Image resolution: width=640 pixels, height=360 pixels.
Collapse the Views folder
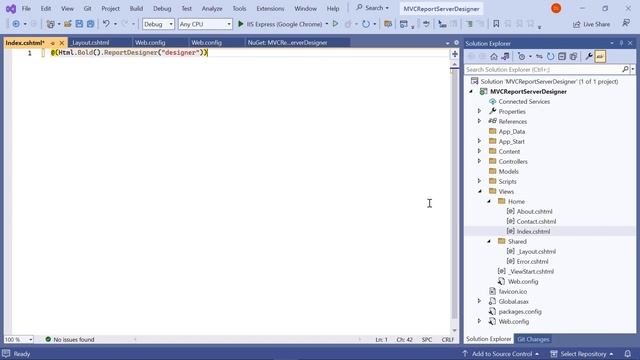480,191
